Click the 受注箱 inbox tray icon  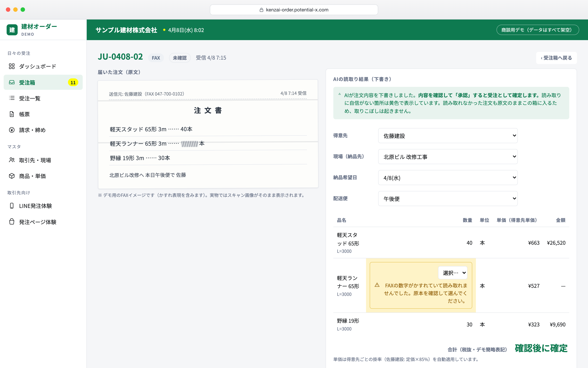pos(12,82)
